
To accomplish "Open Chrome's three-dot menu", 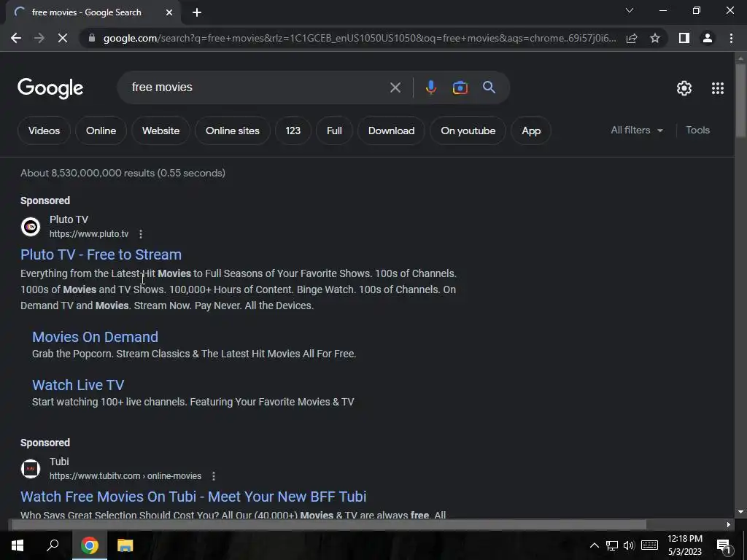I will coord(731,38).
